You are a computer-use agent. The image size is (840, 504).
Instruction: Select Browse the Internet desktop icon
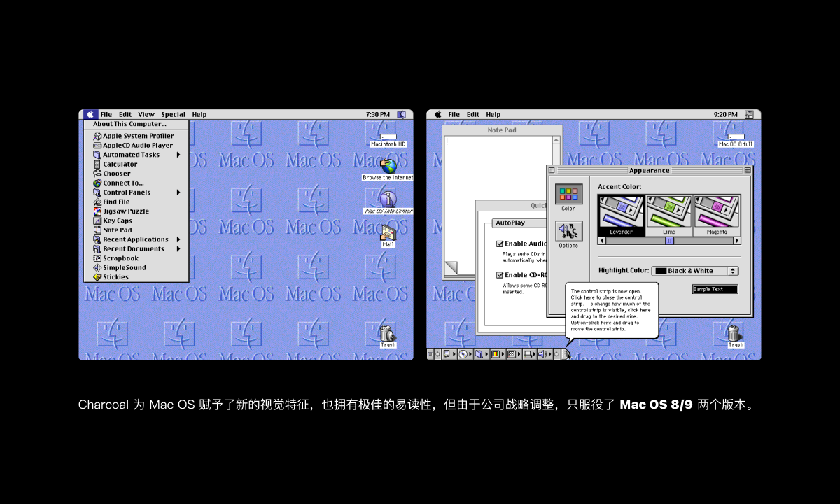coord(388,169)
